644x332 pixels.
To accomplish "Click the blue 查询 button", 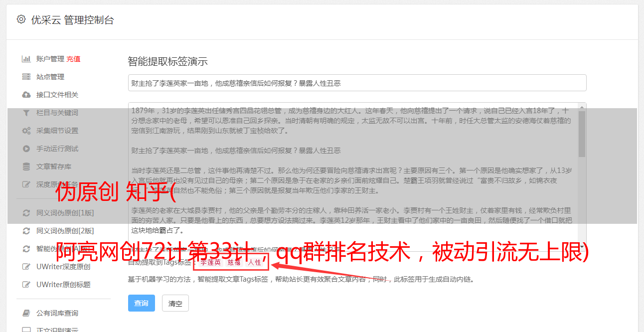I will [142, 303].
